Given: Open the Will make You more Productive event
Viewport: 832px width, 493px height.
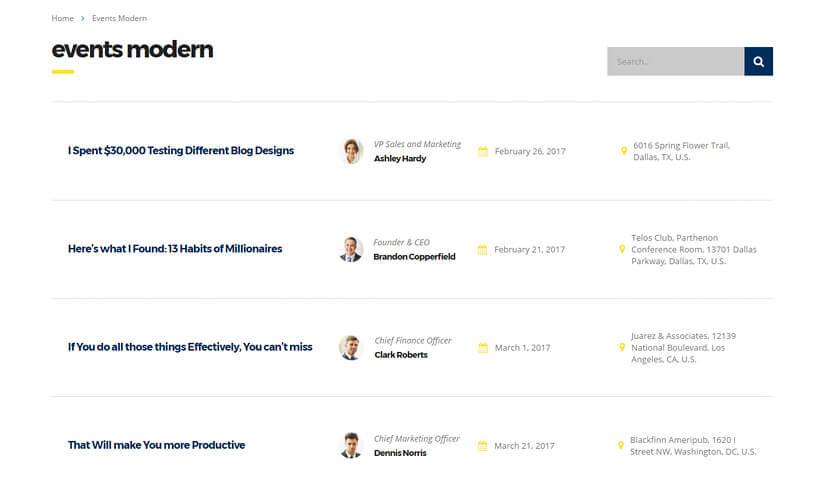Looking at the screenshot, I should tap(156, 445).
